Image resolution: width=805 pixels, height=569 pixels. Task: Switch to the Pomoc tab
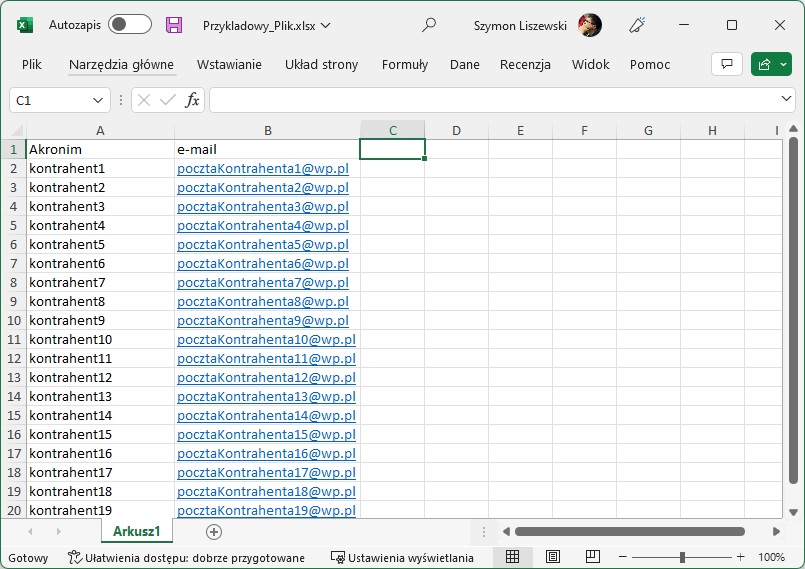click(650, 65)
